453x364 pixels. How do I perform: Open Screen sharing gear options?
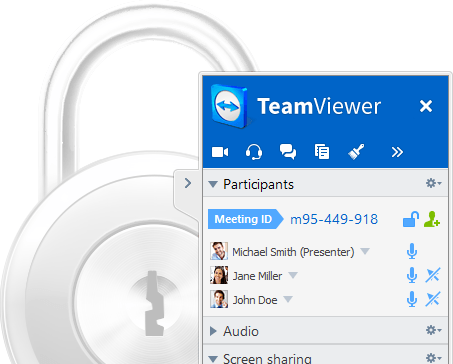[x=433, y=358]
